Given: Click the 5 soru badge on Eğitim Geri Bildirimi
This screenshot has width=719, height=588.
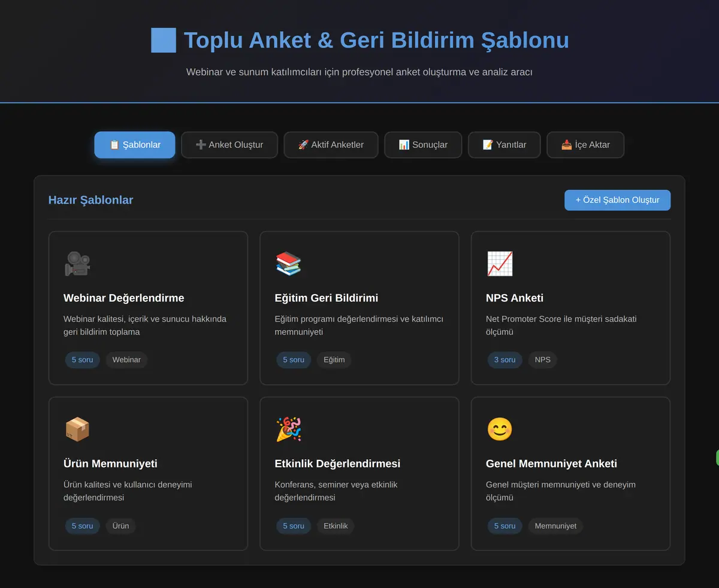Looking at the screenshot, I should coord(294,360).
